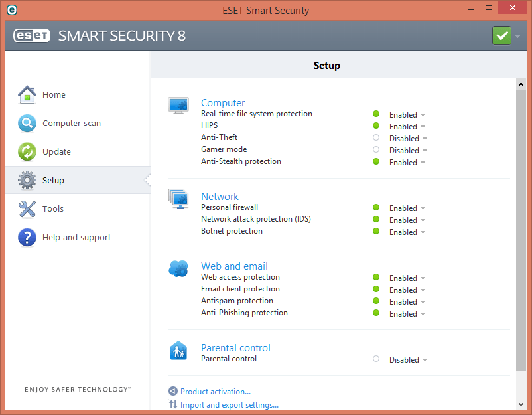Open Disabled dropdown for Gamer mode

(x=408, y=151)
